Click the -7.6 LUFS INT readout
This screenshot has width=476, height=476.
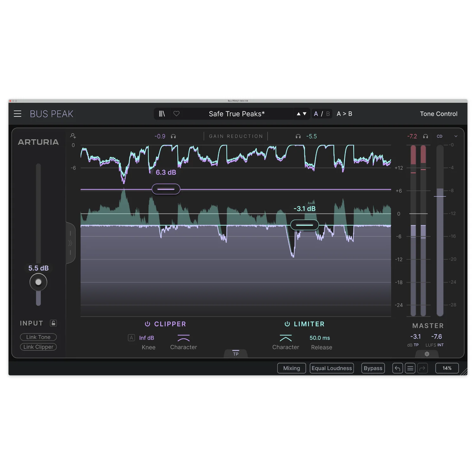[x=436, y=336]
